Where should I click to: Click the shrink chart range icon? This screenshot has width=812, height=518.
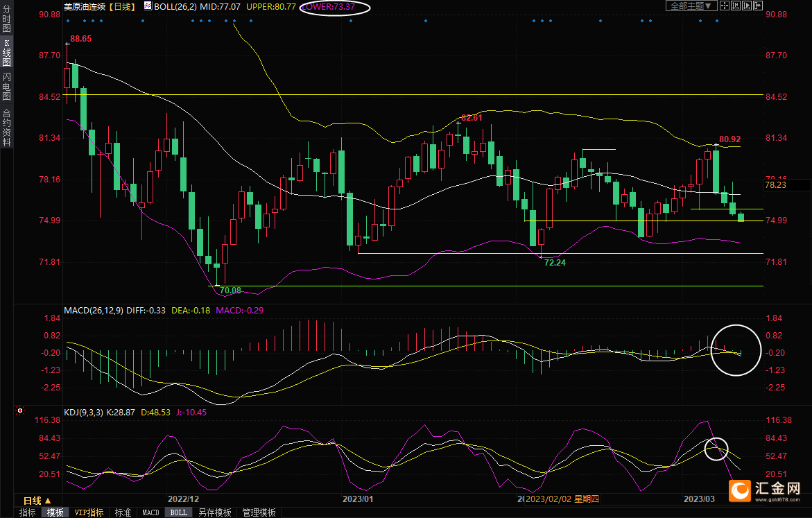(x=736, y=6)
